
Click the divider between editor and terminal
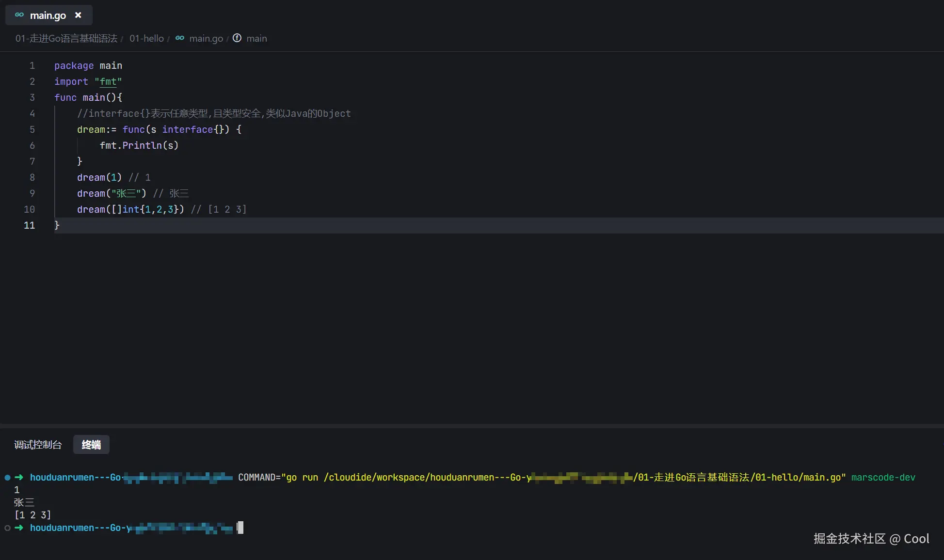pos(472,425)
